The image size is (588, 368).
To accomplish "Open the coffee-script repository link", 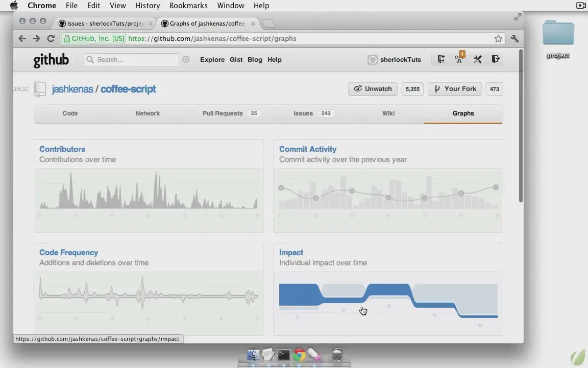I will click(x=128, y=89).
